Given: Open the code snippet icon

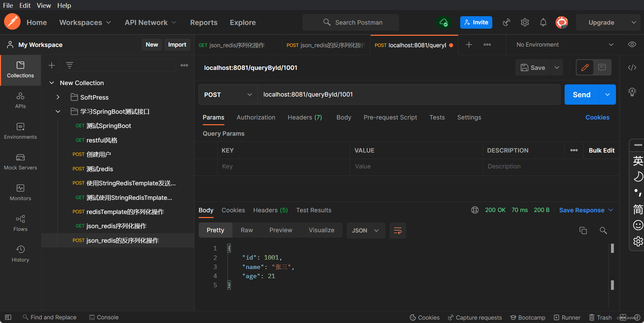Looking at the screenshot, I should click(x=632, y=68).
